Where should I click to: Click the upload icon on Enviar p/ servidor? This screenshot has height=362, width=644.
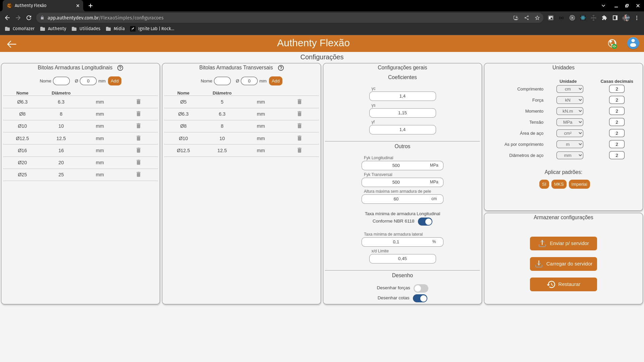[542, 243]
